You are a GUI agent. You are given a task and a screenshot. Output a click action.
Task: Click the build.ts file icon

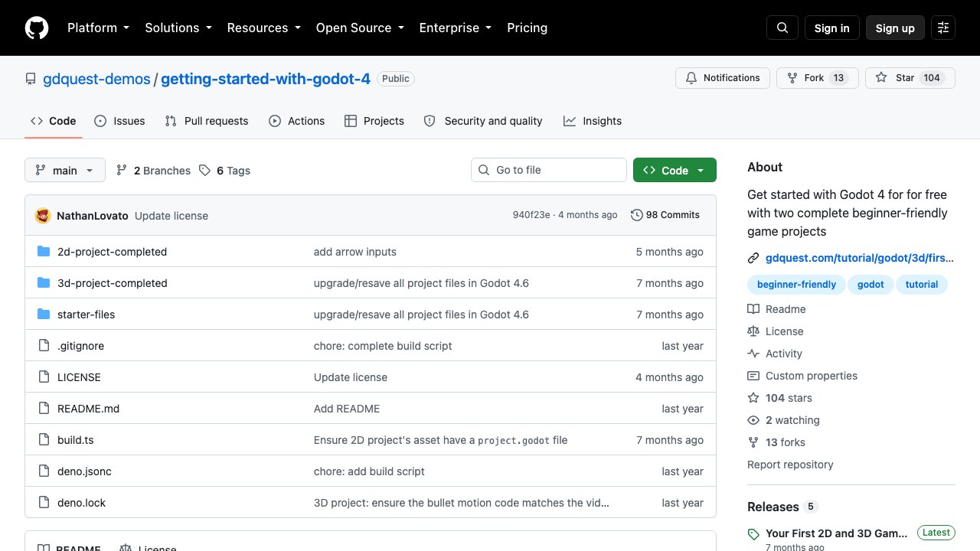pyautogui.click(x=44, y=440)
